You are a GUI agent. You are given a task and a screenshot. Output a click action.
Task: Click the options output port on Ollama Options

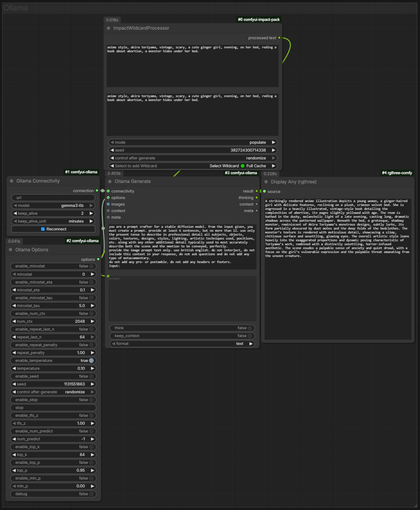pyautogui.click(x=98, y=260)
